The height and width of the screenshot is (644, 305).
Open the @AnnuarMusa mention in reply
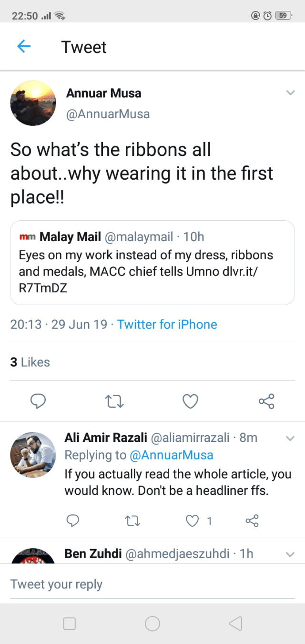pos(171,455)
